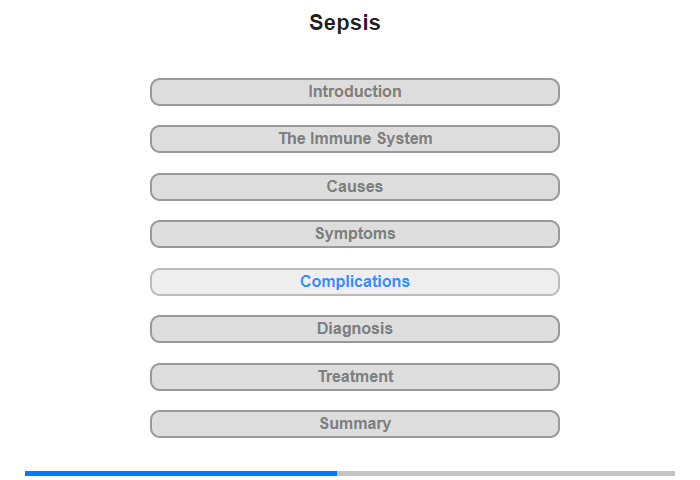Click the blue filled progress bar portion
The image size is (700, 480).
click(181, 473)
